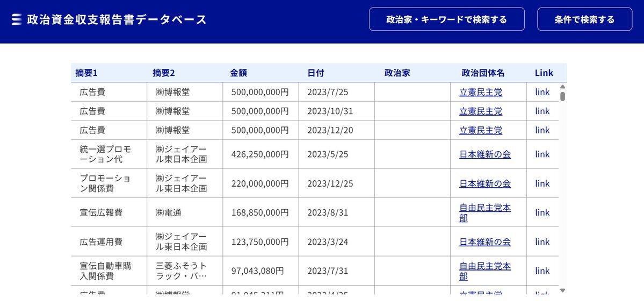Select 広告費 in the 2023/7/25 row

109,92
